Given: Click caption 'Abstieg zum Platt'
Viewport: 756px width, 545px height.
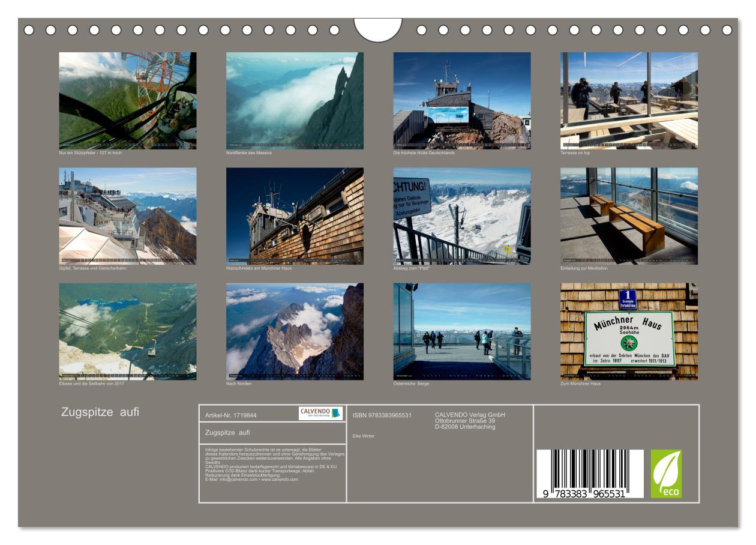Looking at the screenshot, I should (412, 268).
